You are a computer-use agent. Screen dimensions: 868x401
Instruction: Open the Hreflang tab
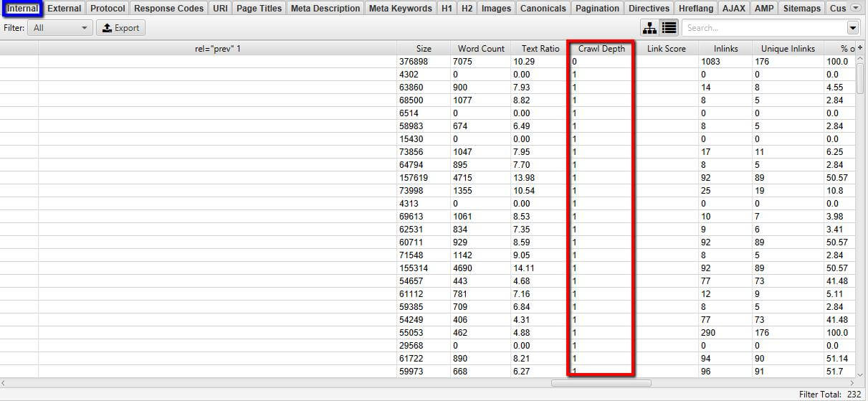(697, 9)
